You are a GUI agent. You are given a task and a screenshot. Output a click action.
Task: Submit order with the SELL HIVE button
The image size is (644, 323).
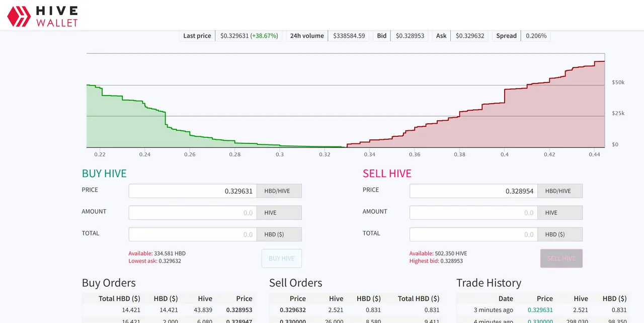click(x=561, y=259)
